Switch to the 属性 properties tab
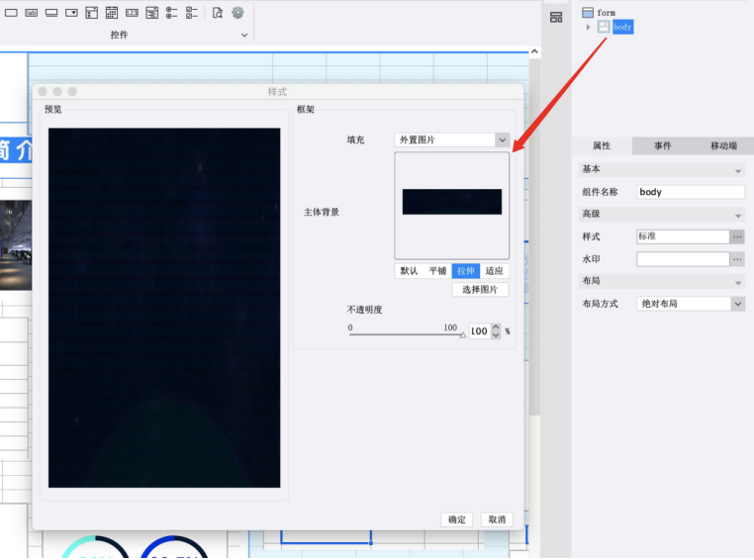Image resolution: width=754 pixels, height=560 pixels. pos(602,145)
